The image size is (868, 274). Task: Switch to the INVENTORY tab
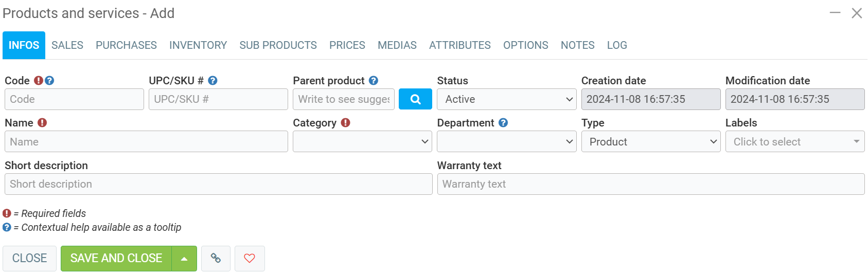[198, 45]
